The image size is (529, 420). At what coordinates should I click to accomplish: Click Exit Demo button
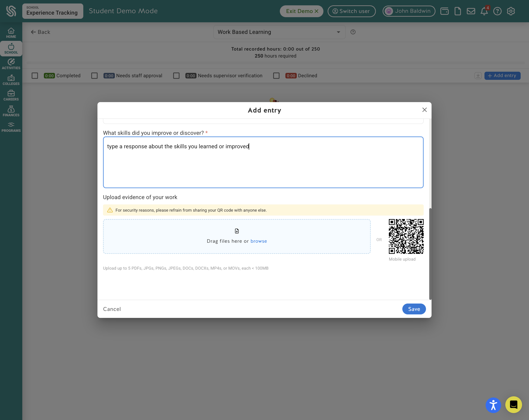point(301,11)
